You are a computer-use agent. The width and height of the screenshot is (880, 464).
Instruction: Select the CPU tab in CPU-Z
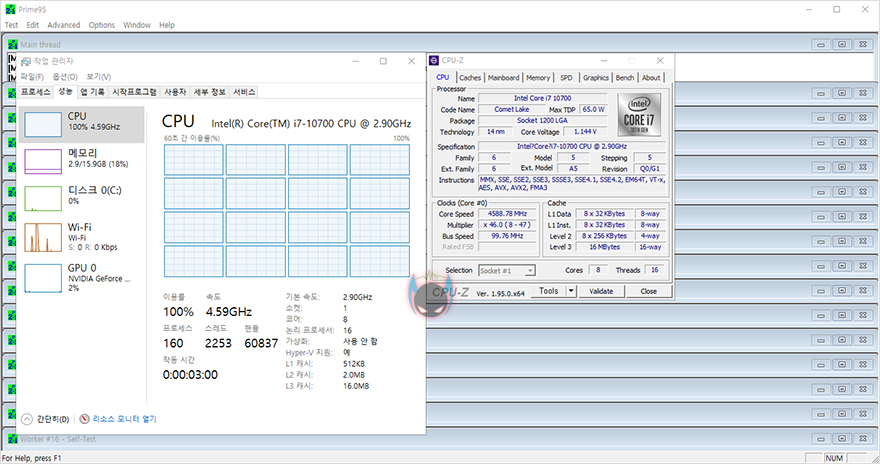(443, 77)
